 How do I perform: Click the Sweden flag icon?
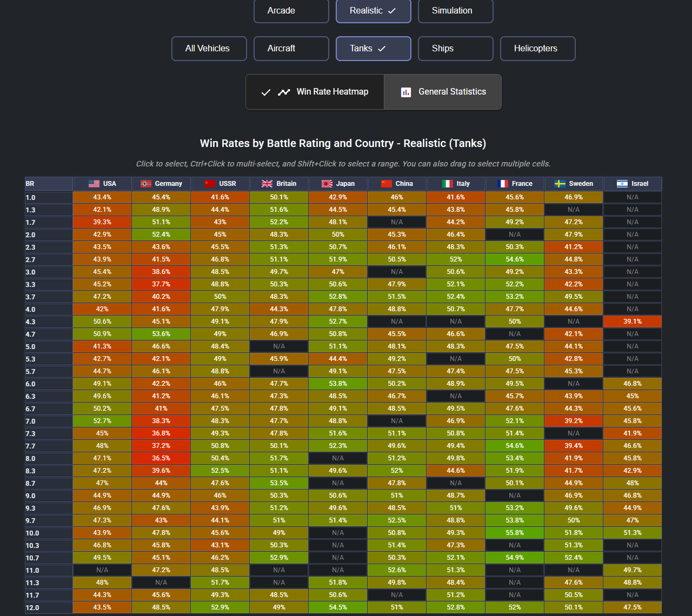(560, 184)
